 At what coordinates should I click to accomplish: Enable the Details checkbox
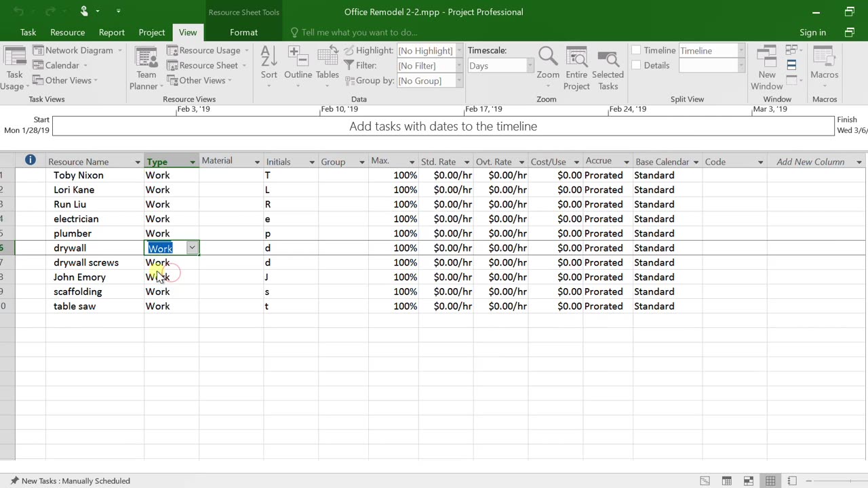(x=636, y=65)
